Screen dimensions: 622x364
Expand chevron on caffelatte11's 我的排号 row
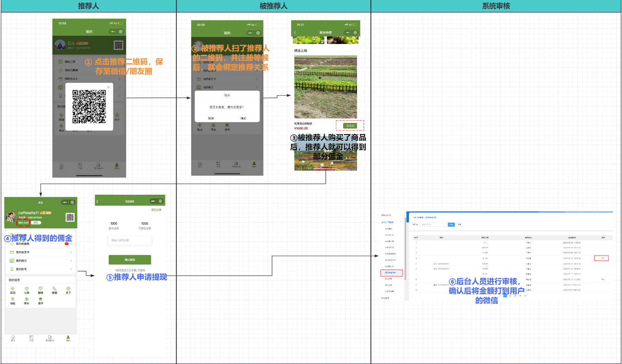point(71,269)
